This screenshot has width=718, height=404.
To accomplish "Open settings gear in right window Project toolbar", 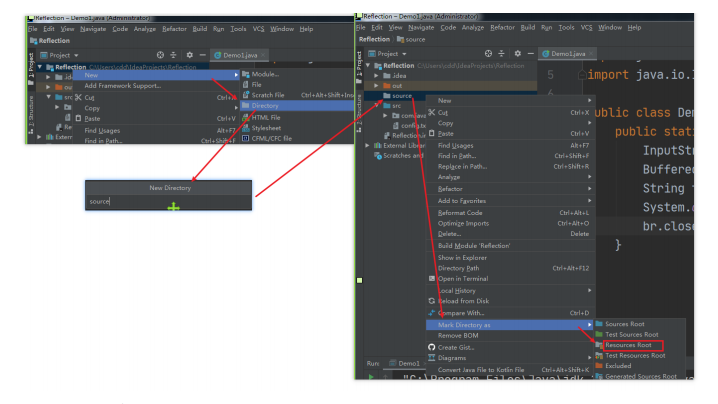I will coord(517,54).
